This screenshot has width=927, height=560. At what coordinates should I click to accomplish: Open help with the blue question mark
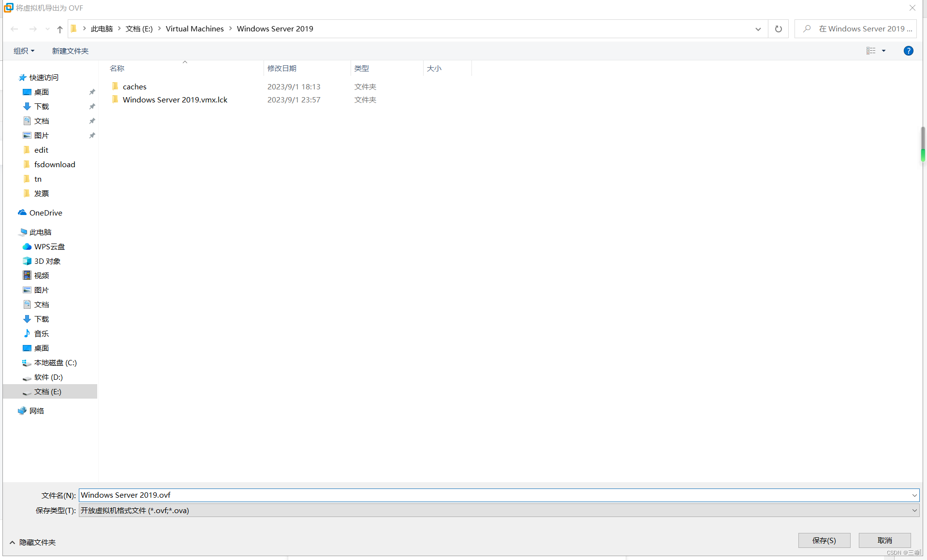909,51
